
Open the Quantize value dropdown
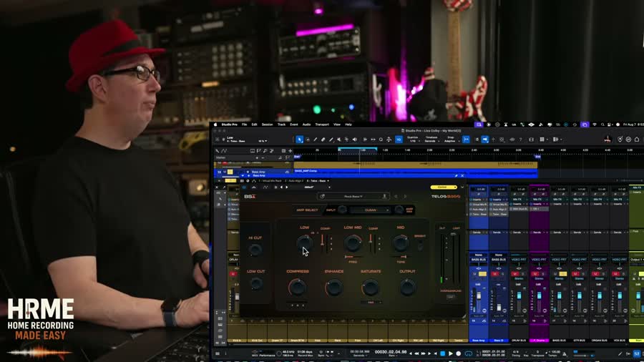tap(412, 140)
